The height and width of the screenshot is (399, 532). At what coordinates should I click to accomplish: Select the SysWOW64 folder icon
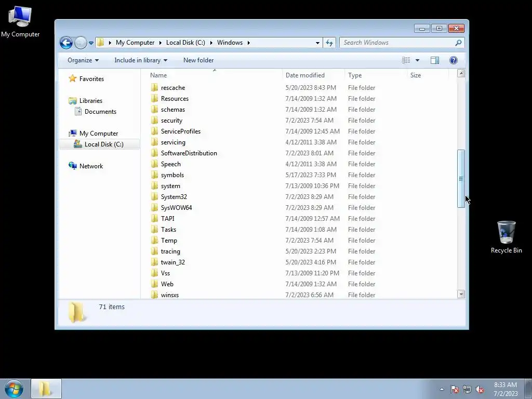click(154, 207)
